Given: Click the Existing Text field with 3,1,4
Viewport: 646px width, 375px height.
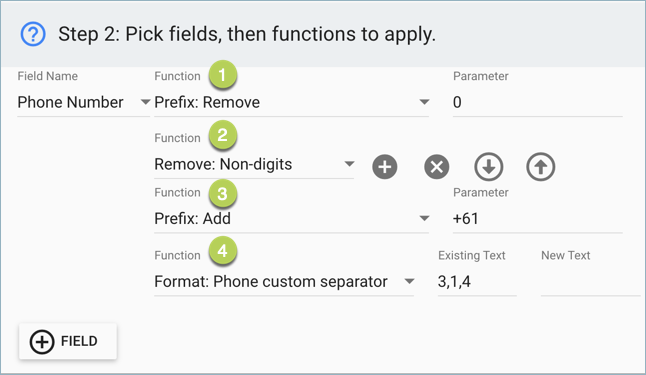Looking at the screenshot, I should click(x=477, y=281).
